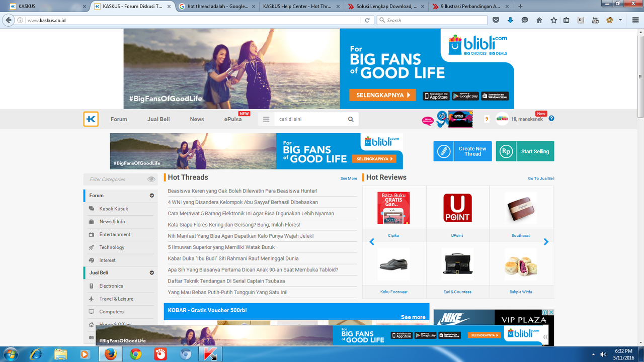Viewport: 644px width, 362px height.
Task: Click the YouTube toolbar extension icon
Action: [595, 20]
